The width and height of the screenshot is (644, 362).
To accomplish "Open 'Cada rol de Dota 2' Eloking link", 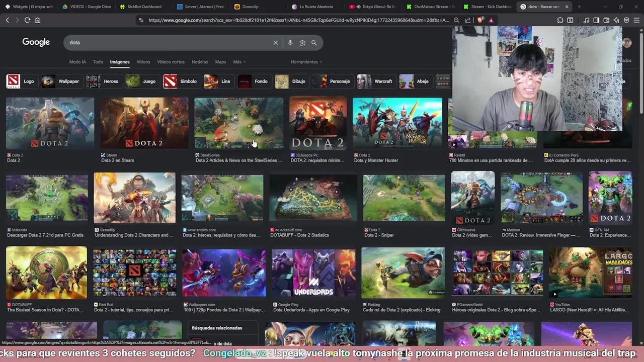I will [x=401, y=310].
